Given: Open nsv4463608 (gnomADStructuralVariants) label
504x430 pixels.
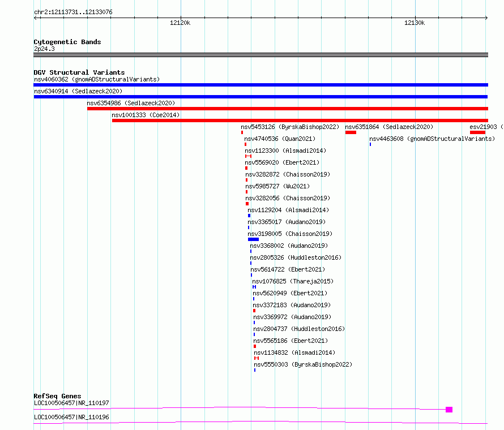Looking at the screenshot, I should pos(432,139).
